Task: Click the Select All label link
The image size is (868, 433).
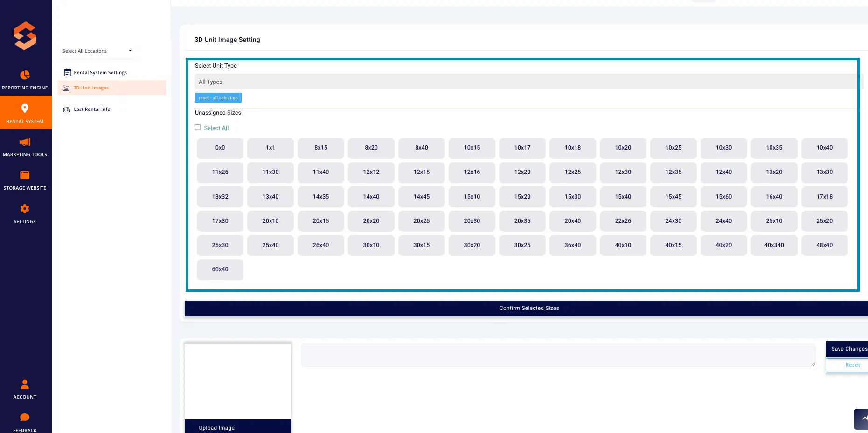Action: click(x=216, y=128)
